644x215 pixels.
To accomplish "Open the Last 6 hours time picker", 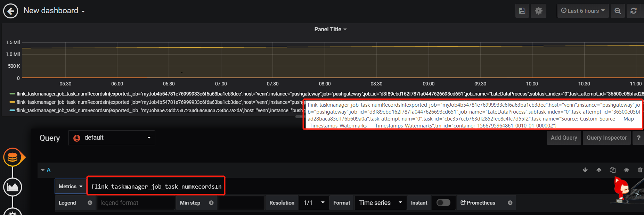I will point(583,11).
